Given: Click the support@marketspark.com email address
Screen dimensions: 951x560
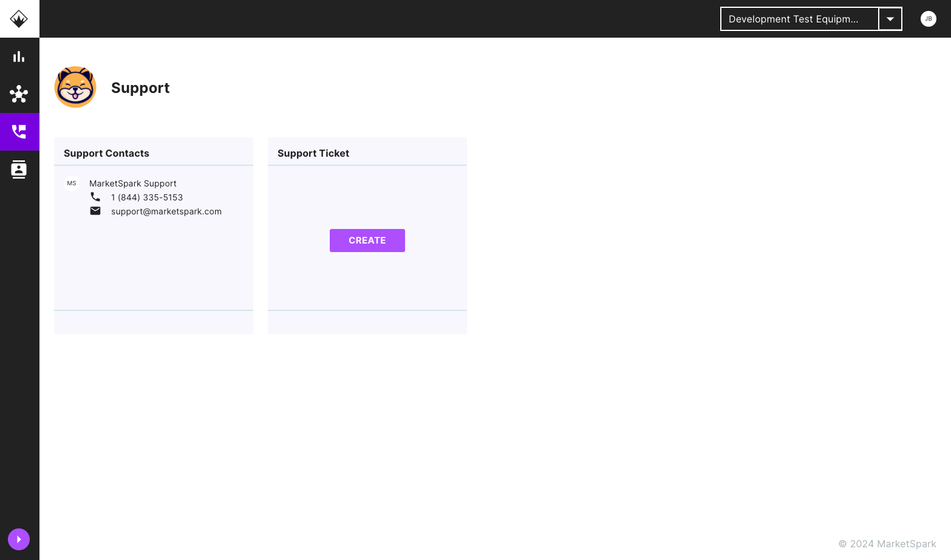Looking at the screenshot, I should point(166,211).
